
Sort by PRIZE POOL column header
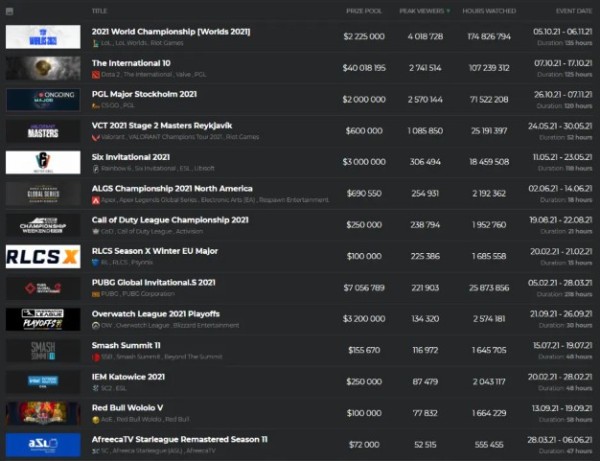coord(364,11)
